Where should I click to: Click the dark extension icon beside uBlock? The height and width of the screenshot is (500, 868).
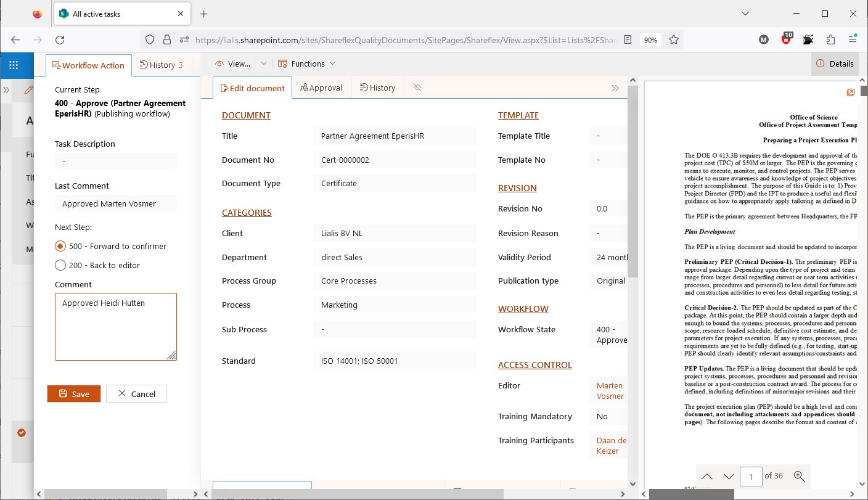point(808,39)
